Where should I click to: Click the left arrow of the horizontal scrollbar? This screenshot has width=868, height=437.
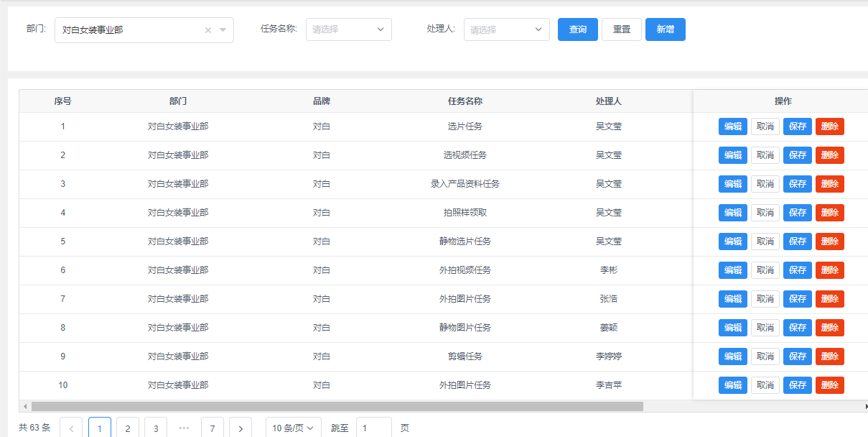25,406
